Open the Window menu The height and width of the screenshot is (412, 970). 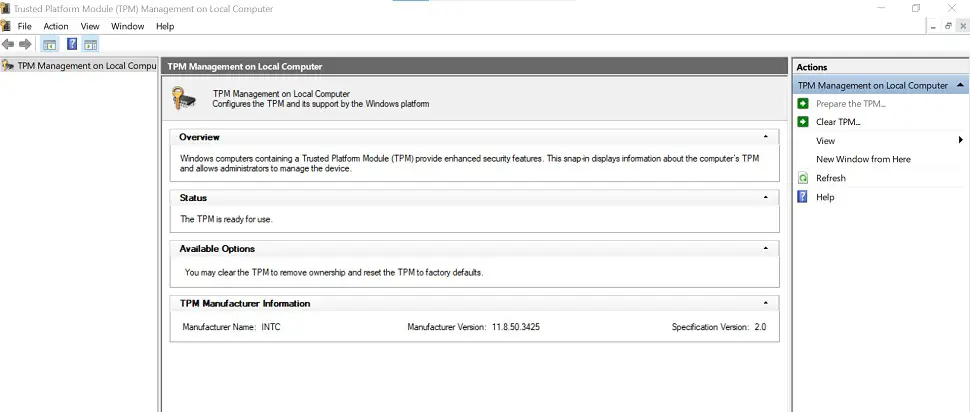tap(127, 26)
